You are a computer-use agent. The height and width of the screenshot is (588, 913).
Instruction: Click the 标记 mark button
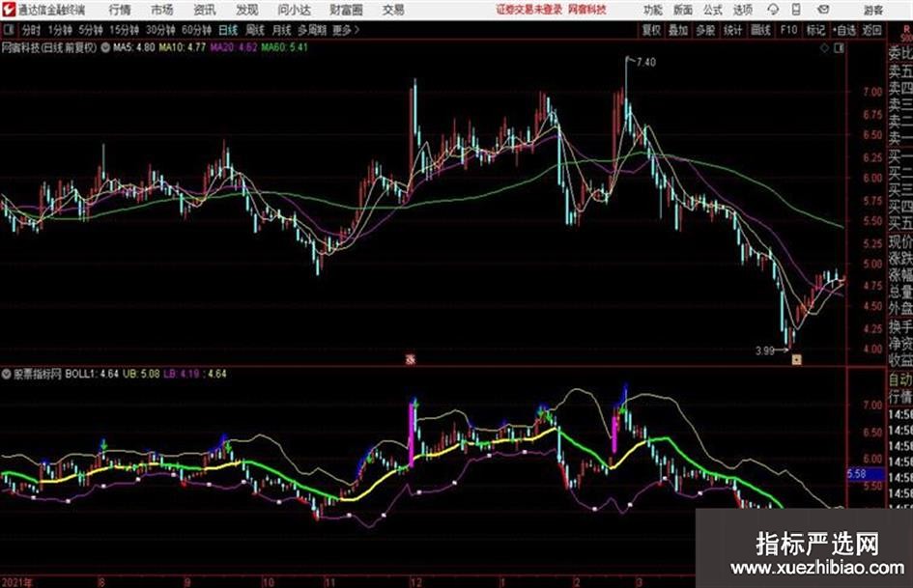click(815, 30)
